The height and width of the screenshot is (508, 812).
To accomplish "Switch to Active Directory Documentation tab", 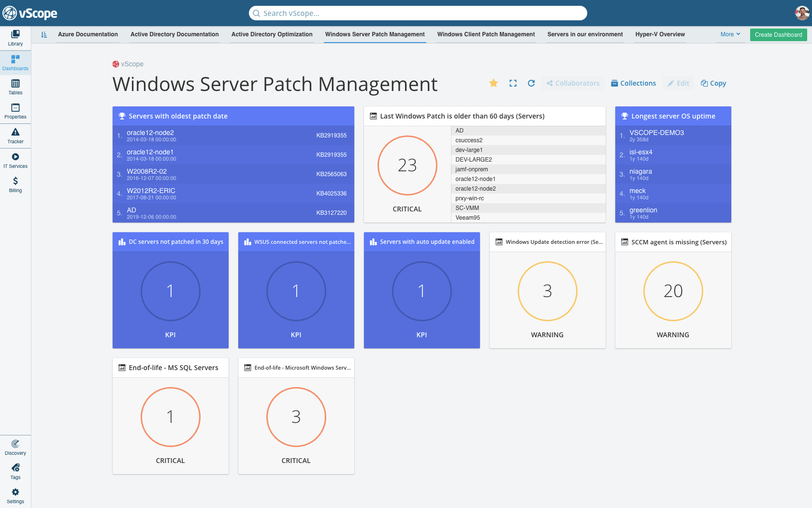I will (174, 34).
